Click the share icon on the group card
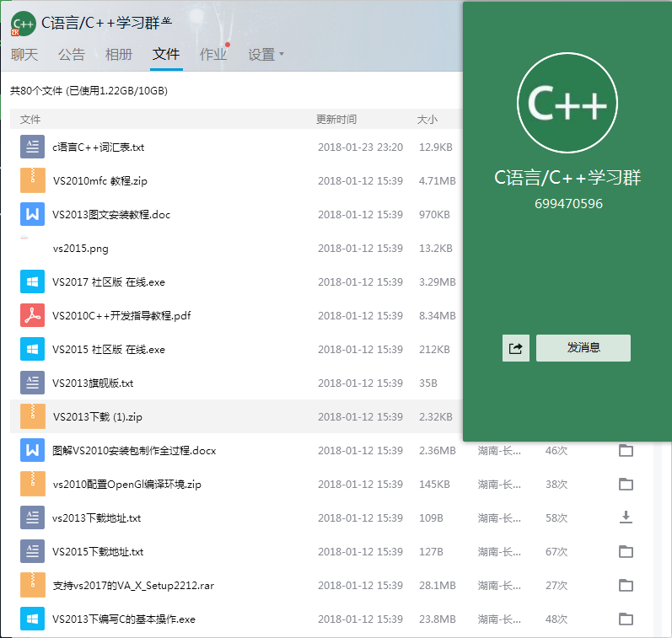Viewport: 672px width, 638px height. (516, 348)
